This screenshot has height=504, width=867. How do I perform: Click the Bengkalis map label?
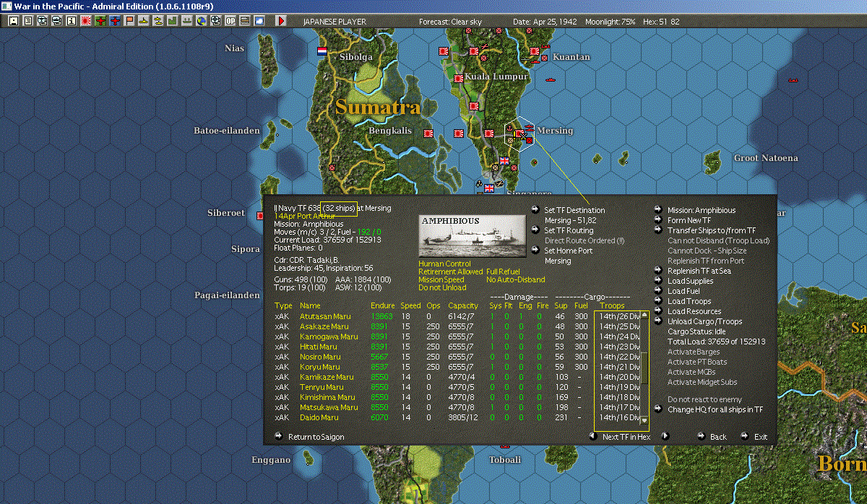point(389,131)
